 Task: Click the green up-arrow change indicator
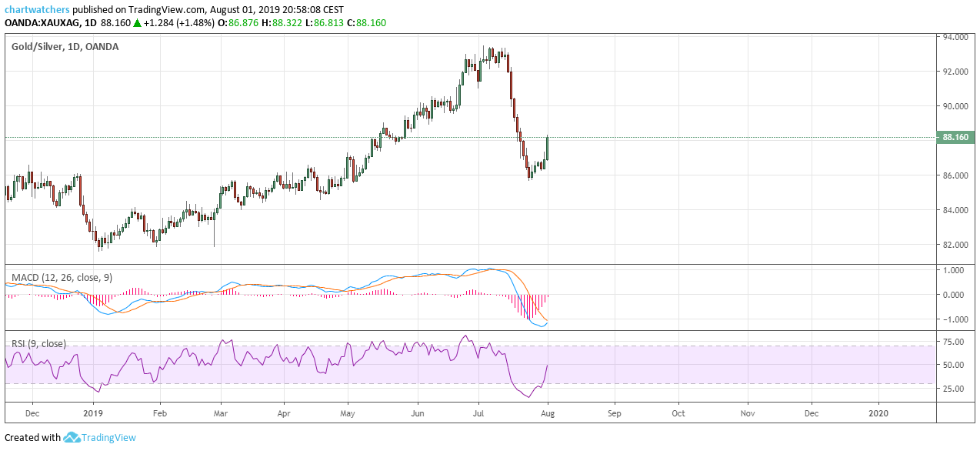pyautogui.click(x=137, y=23)
